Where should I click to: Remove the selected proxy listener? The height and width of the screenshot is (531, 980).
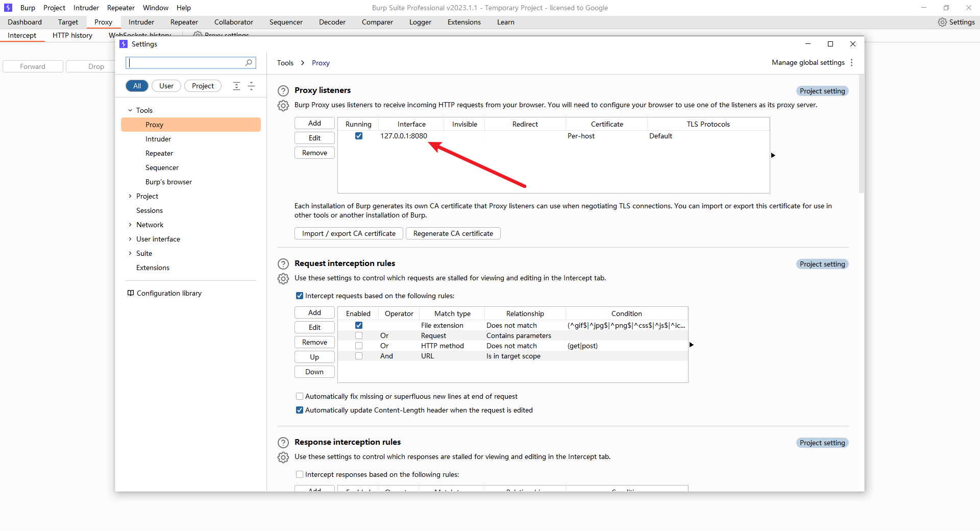tap(314, 153)
